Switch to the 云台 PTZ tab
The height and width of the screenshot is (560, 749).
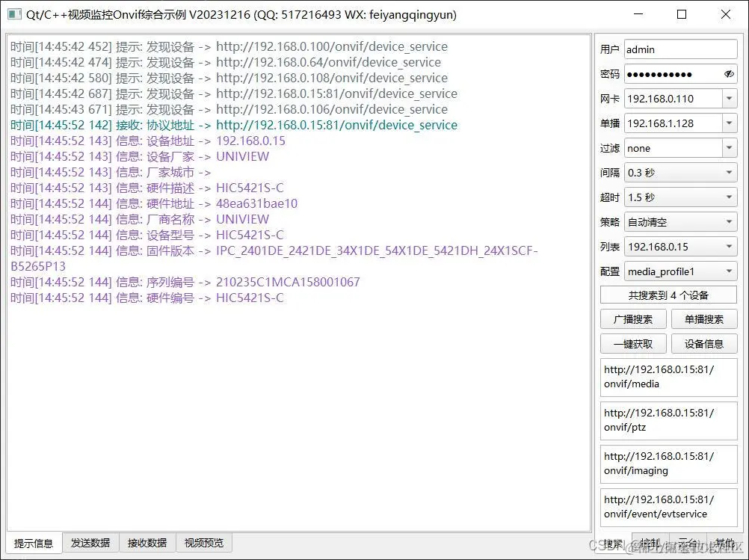688,542
